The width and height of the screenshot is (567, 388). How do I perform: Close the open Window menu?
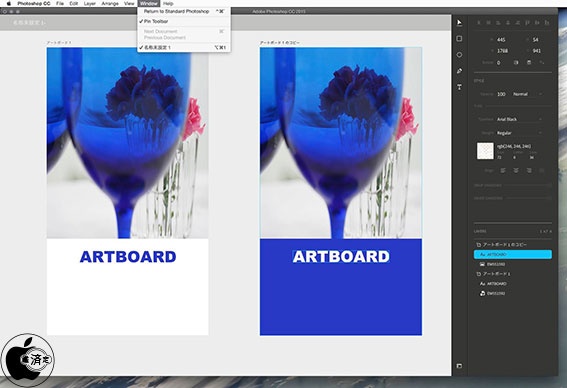click(149, 3)
